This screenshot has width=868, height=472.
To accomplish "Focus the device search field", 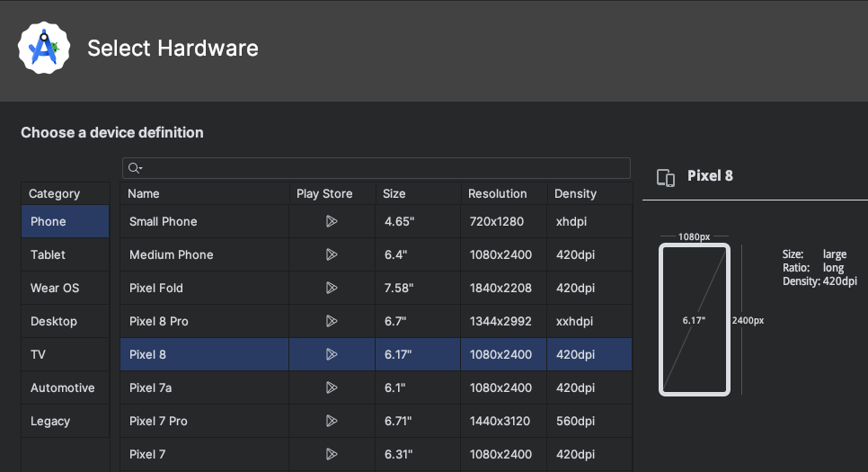I will pyautogui.click(x=382, y=168).
